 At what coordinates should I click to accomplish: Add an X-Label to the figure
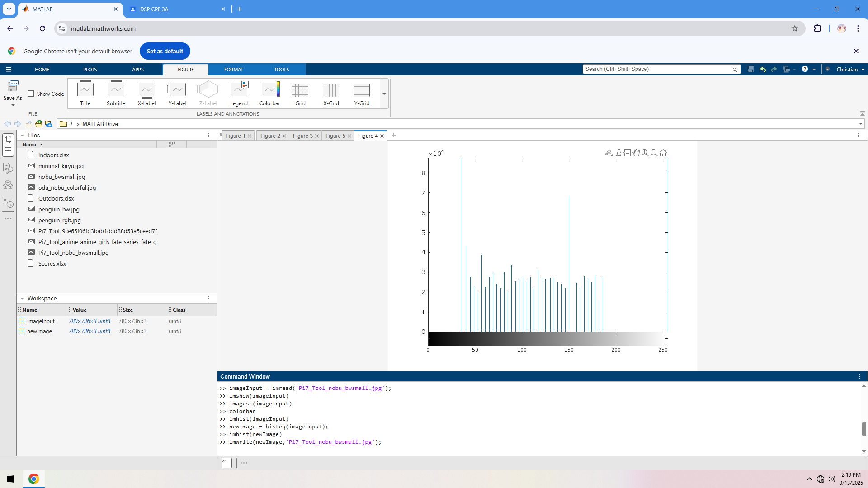point(146,94)
